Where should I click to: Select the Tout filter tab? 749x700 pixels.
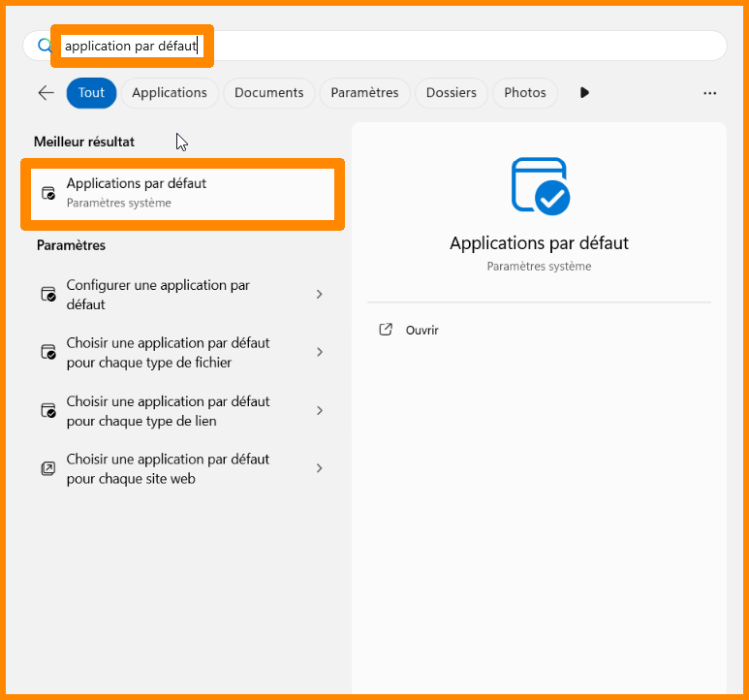tap(91, 93)
